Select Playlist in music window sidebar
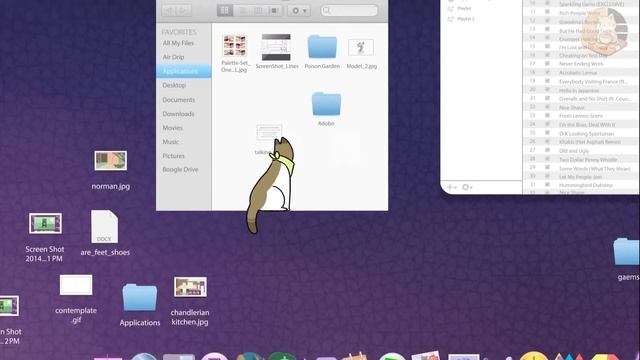The width and height of the screenshot is (640, 360). click(x=464, y=8)
